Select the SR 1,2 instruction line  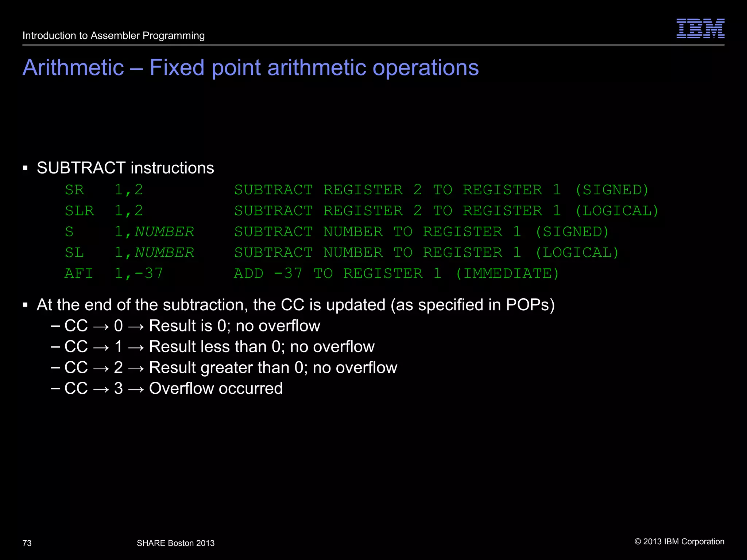coord(104,190)
